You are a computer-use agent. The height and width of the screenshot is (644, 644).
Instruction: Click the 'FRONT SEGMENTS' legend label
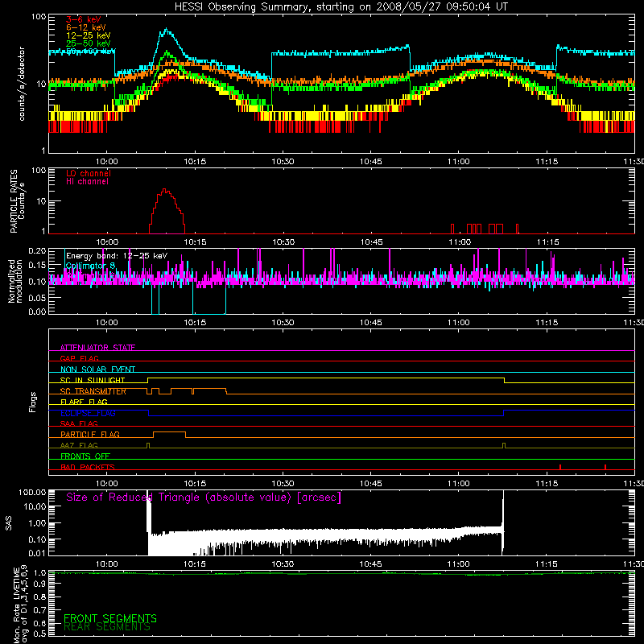pyautogui.click(x=110, y=618)
